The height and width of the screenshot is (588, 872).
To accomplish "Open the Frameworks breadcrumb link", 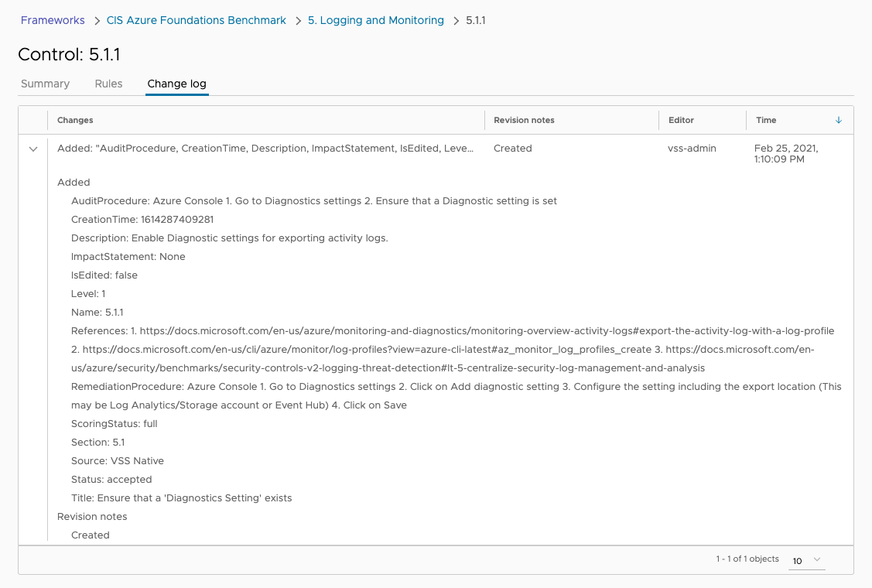I will (x=53, y=20).
